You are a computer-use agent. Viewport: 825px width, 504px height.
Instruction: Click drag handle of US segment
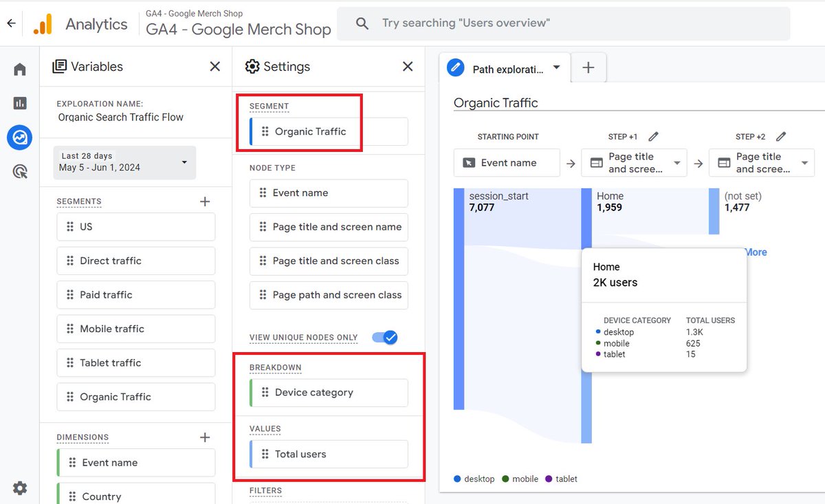coord(69,226)
